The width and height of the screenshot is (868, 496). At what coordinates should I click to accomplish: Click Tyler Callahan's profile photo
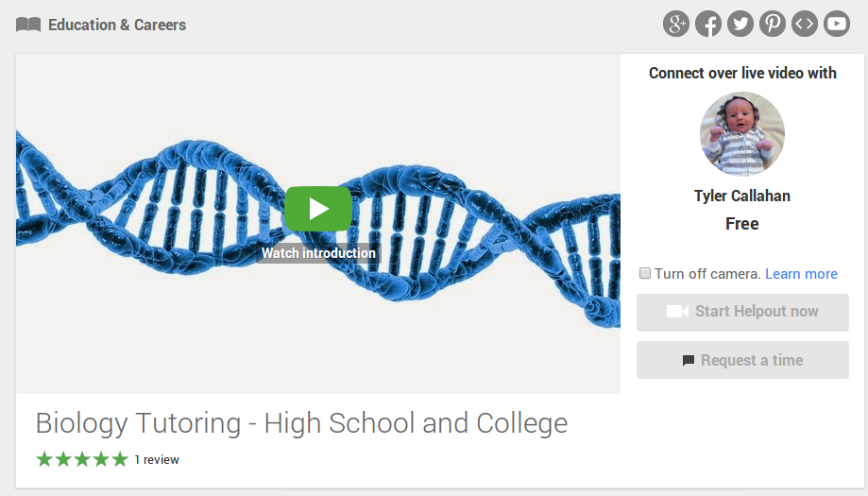[741, 134]
